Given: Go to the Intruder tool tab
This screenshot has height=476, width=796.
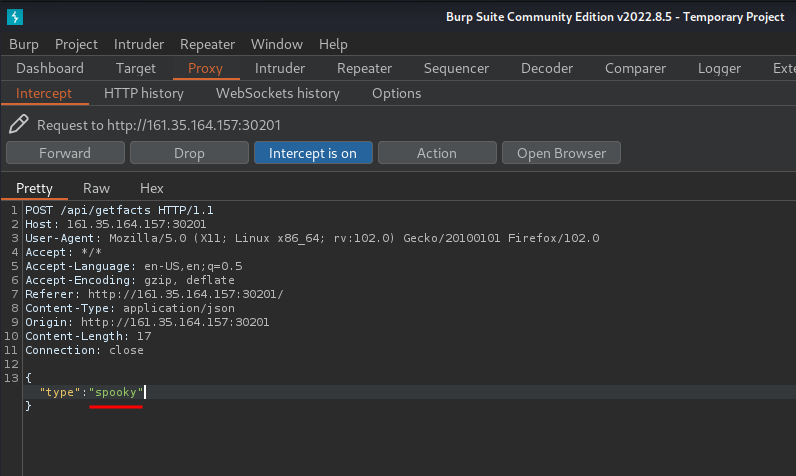Looking at the screenshot, I should [x=280, y=69].
